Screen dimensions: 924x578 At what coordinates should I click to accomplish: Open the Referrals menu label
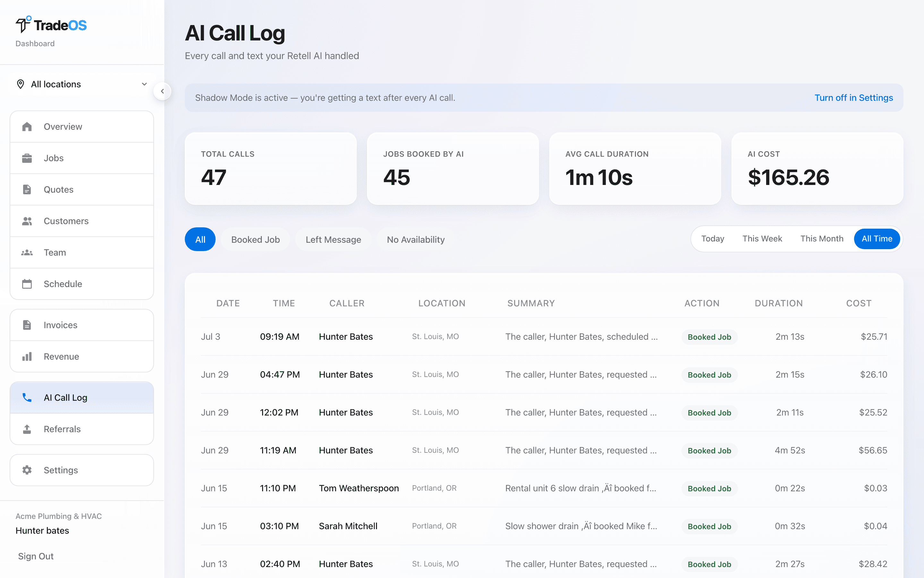[62, 429]
